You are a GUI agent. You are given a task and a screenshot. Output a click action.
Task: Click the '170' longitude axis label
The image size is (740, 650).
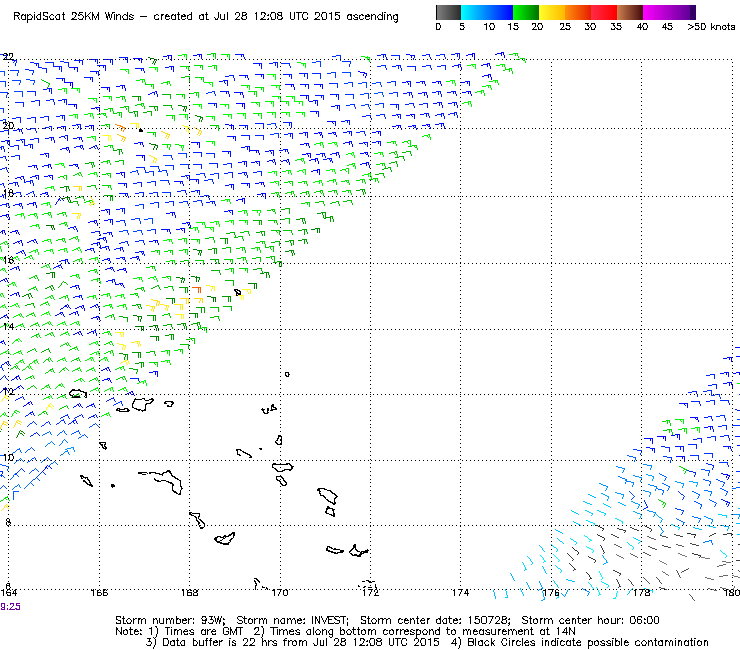click(280, 592)
